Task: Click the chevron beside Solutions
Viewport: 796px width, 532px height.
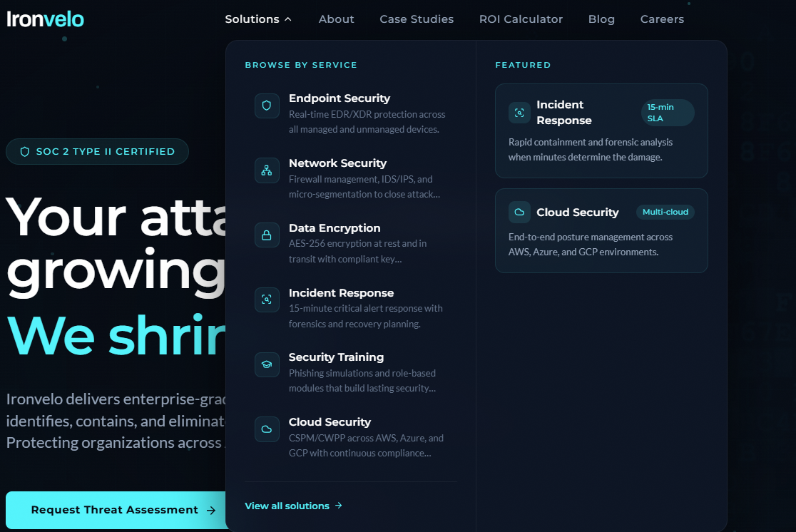Action: [x=288, y=19]
